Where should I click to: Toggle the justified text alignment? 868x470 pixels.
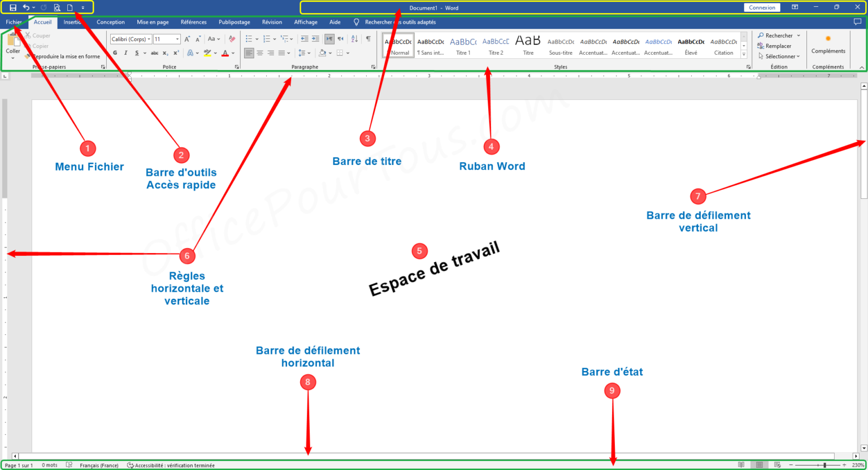click(x=282, y=53)
